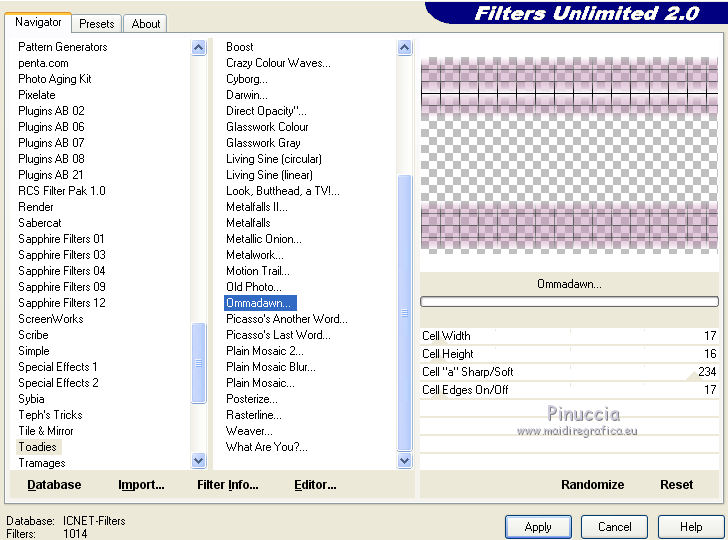Click the filter list scroll up arrow
This screenshot has width=728, height=540.
(x=405, y=47)
